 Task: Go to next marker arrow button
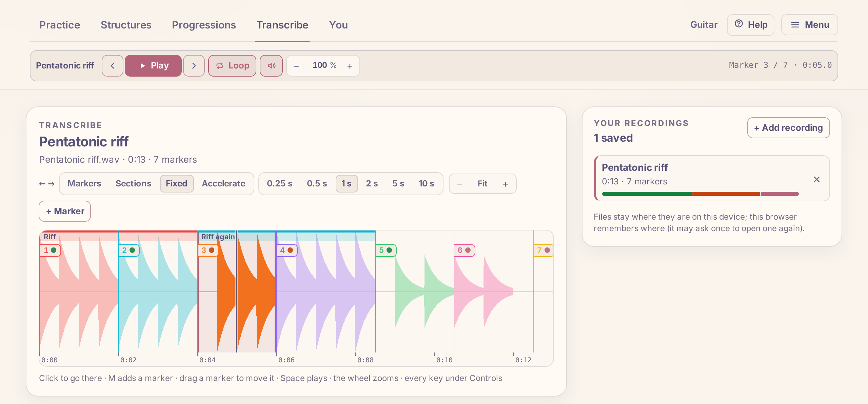click(x=194, y=66)
